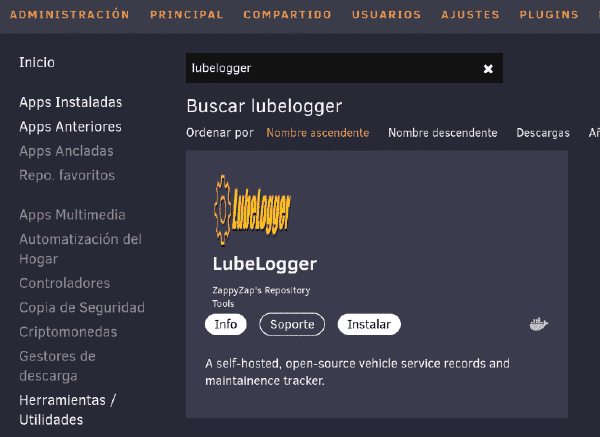Viewport: 600px width, 437px height.
Task: Open Repo. favoritos in sidebar
Action: click(x=67, y=175)
